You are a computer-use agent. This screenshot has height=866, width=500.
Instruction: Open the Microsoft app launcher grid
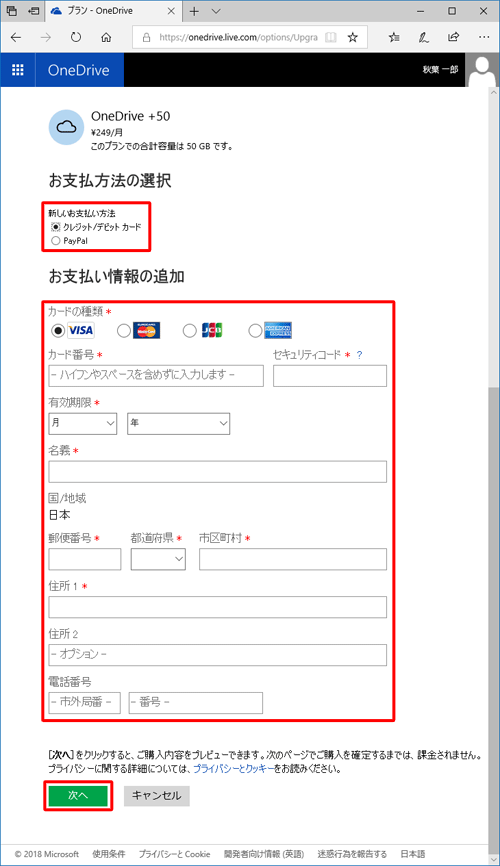click(x=18, y=70)
